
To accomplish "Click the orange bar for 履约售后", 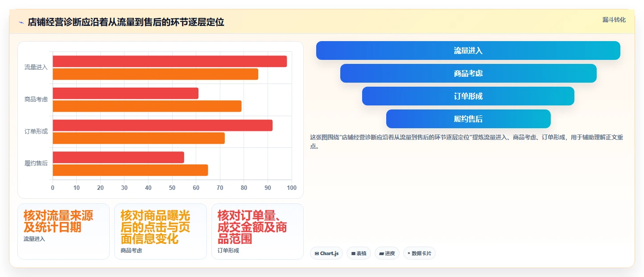I will point(130,170).
